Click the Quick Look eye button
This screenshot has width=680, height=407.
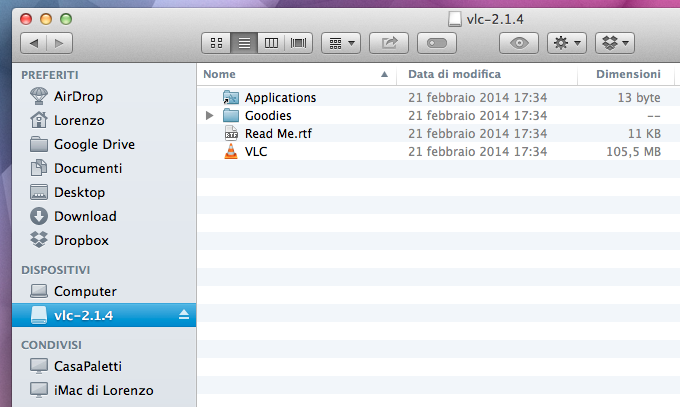click(519, 43)
